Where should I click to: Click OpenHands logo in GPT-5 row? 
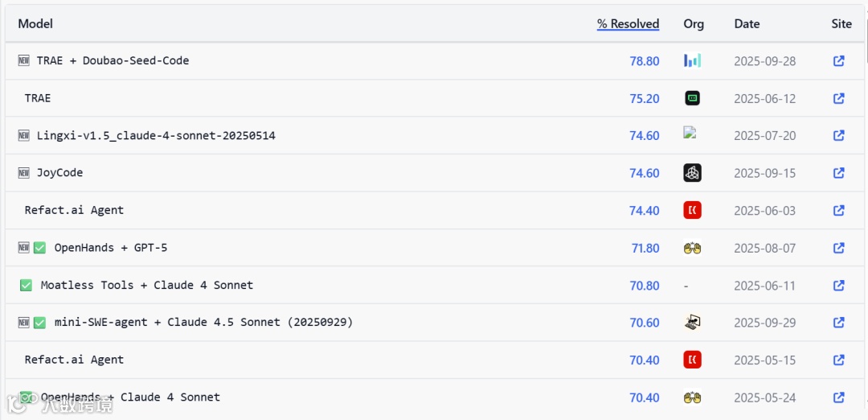[693, 248]
